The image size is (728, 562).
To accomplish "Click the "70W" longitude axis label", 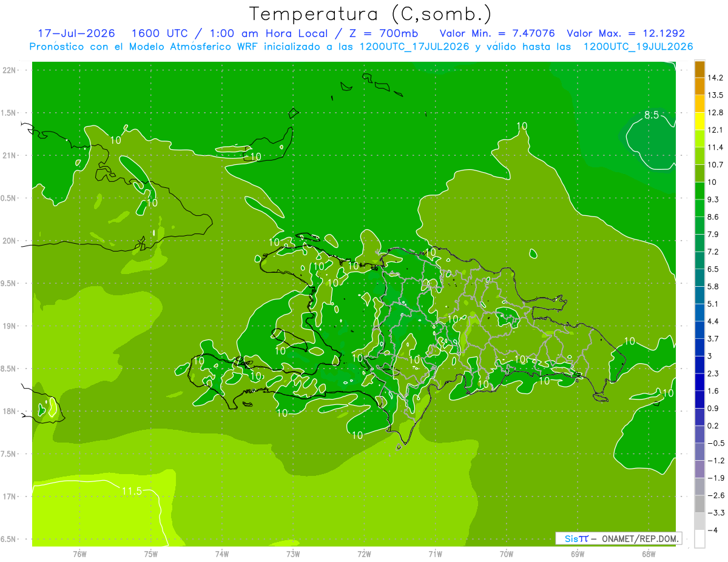I will pos(507,554).
